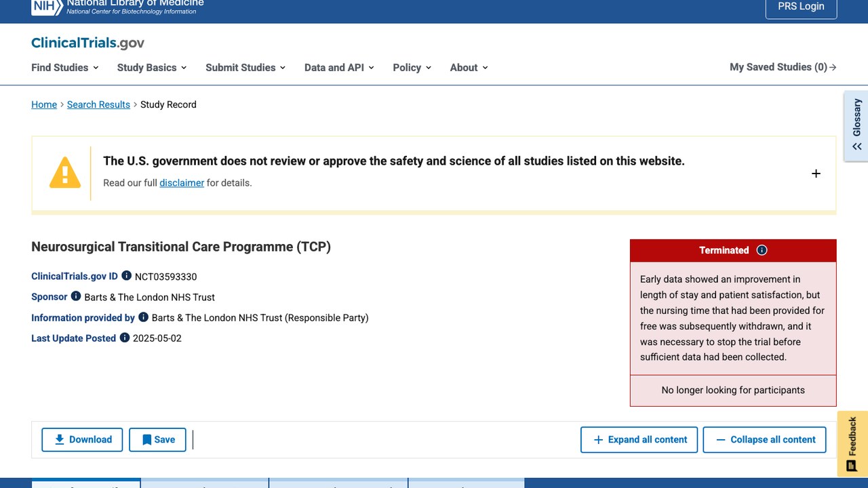Go to My Saved Studies
This screenshot has width=868, height=488.
pyautogui.click(x=783, y=67)
